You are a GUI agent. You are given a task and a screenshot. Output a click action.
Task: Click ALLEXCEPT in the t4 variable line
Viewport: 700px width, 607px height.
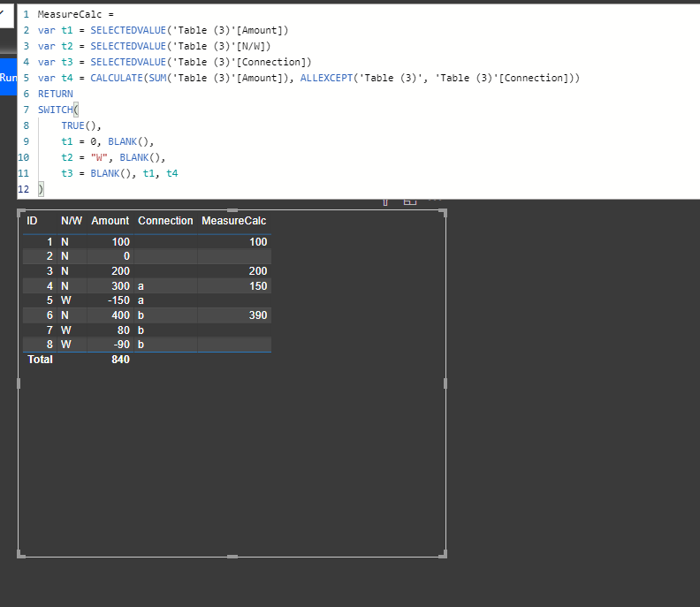326,78
